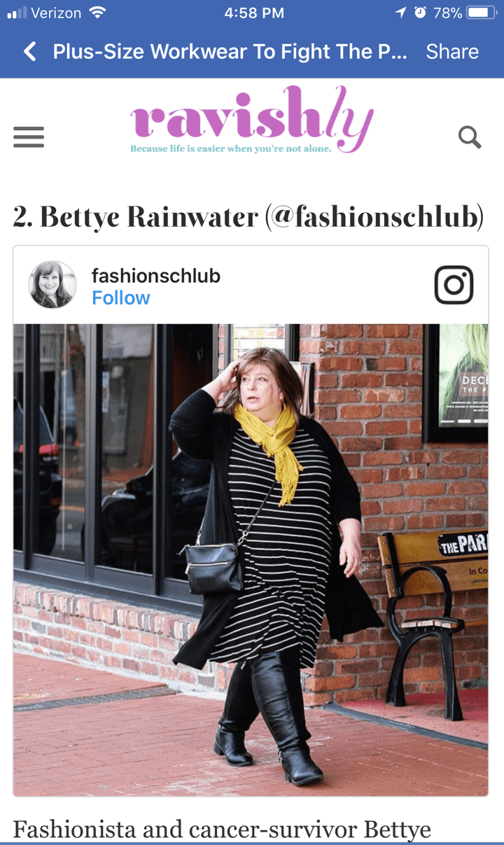Tap the alarm clock status icon
Image resolution: width=504 pixels, height=845 pixels.
tap(420, 13)
